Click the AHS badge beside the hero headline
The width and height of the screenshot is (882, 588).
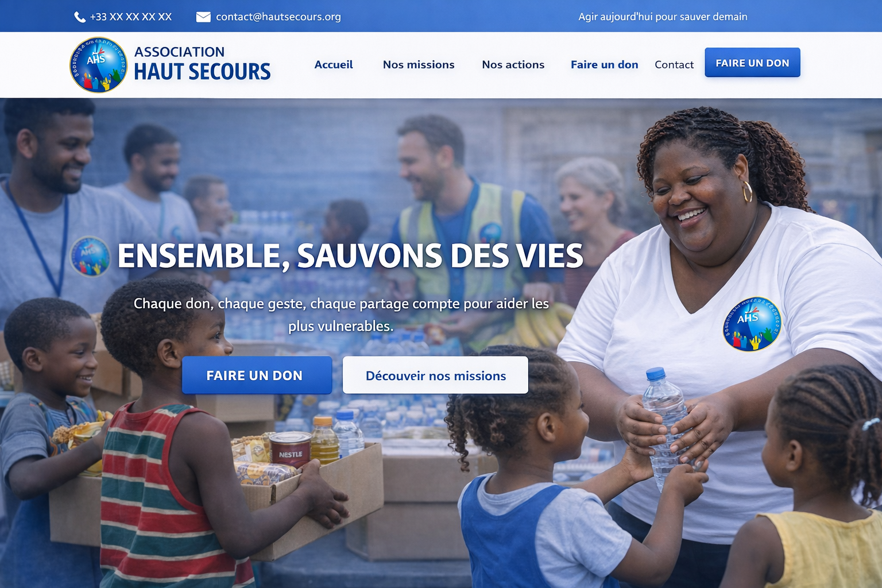pyautogui.click(x=90, y=256)
